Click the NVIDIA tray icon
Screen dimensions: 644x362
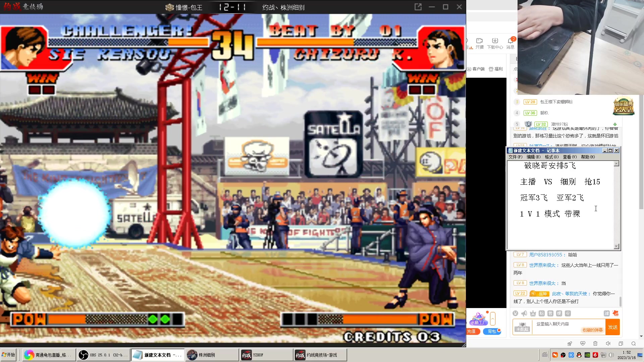click(587, 355)
